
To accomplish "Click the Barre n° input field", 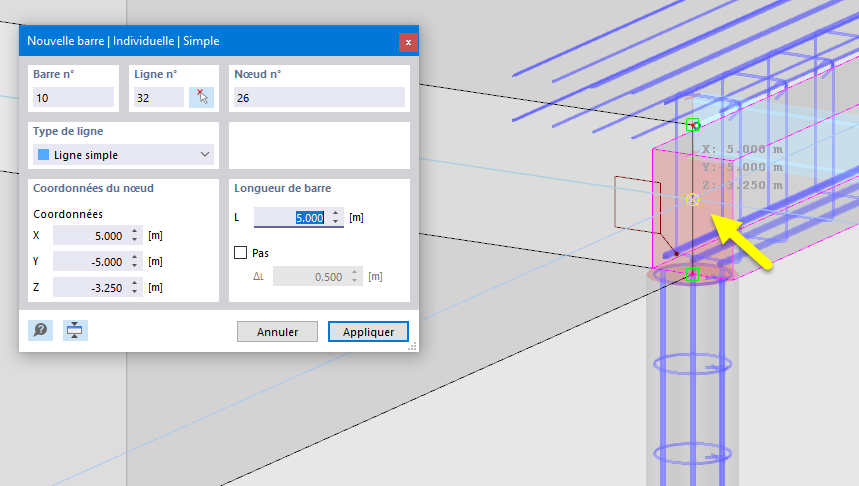I will tap(73, 98).
